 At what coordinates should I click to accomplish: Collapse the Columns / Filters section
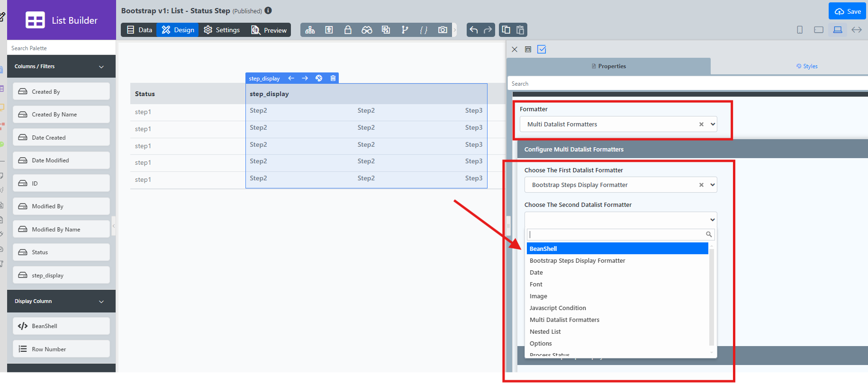pyautogui.click(x=101, y=67)
